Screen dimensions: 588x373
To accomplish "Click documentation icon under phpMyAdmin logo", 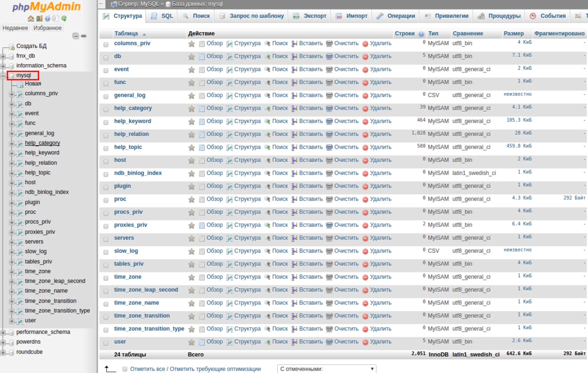I will click(x=47, y=19).
